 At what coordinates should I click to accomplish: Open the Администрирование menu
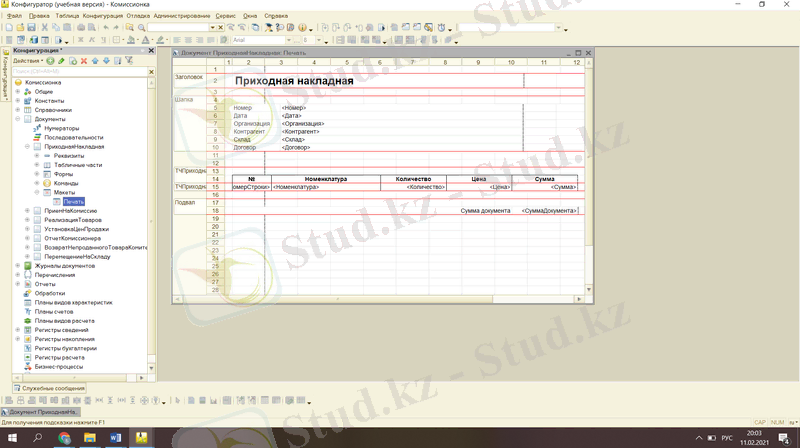coord(183,16)
